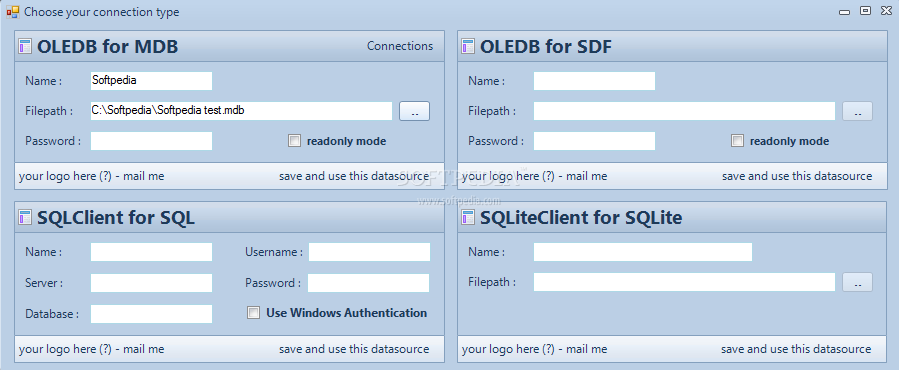This screenshot has height=370, width=899.
Task: Save and use the SQL datasource
Action: (x=354, y=349)
